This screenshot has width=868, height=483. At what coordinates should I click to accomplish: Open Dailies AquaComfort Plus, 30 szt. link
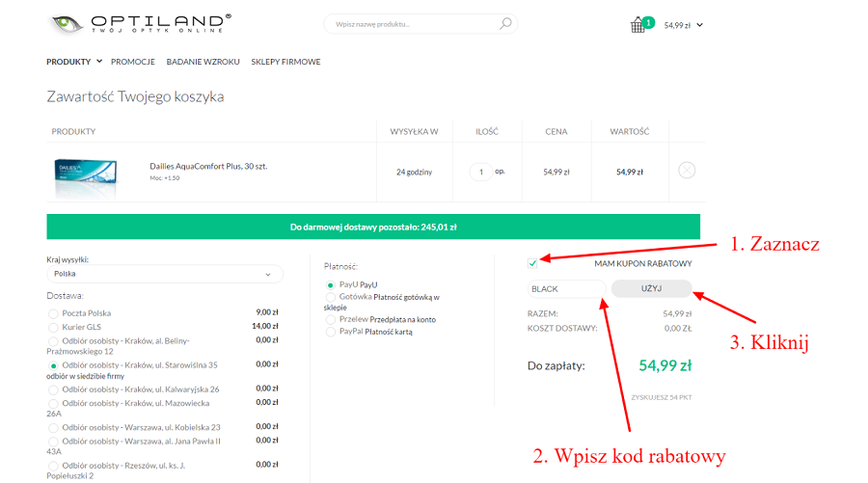208,166
